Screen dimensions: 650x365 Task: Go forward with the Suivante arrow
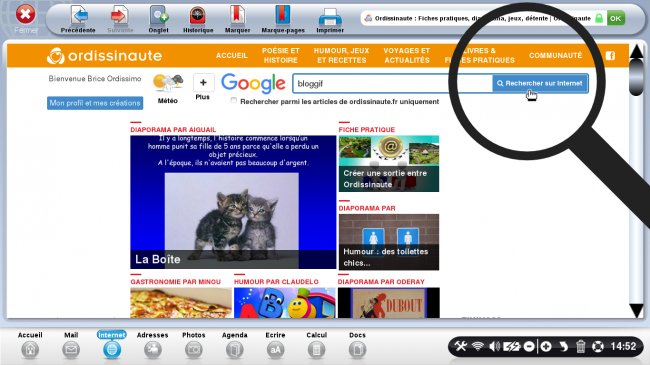(x=120, y=19)
